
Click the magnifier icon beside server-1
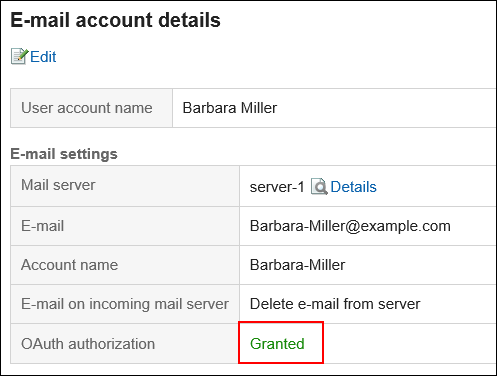[x=319, y=186]
